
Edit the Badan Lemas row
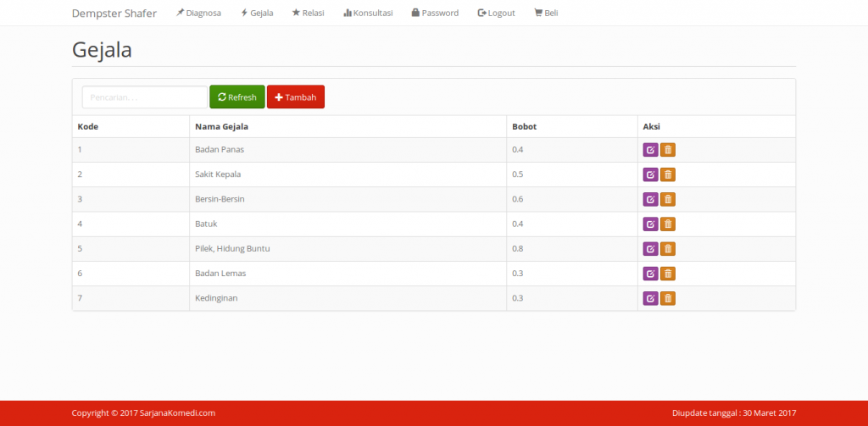coord(650,274)
